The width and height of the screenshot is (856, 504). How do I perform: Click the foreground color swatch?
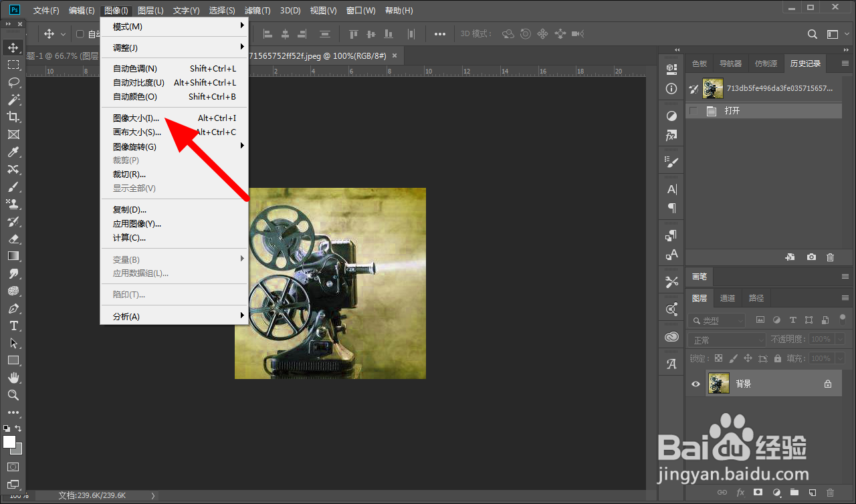click(x=9, y=442)
